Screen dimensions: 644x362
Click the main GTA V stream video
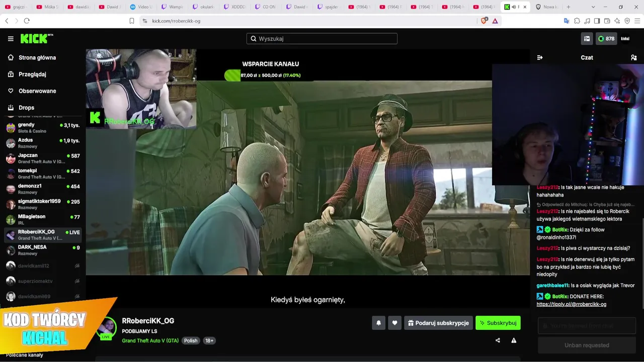(x=308, y=178)
